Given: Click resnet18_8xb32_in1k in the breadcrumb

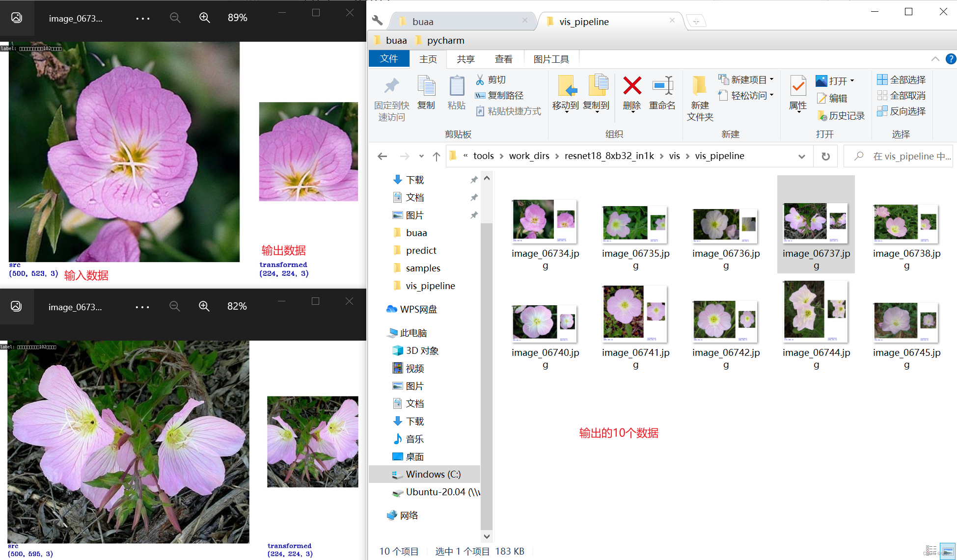Looking at the screenshot, I should pos(609,156).
